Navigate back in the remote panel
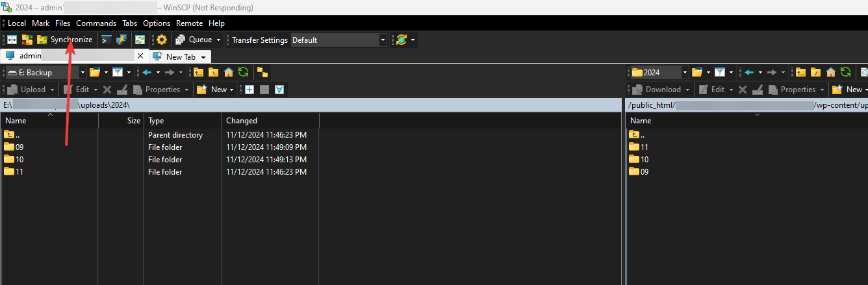Viewport: 868px width, 285px height. click(x=749, y=72)
